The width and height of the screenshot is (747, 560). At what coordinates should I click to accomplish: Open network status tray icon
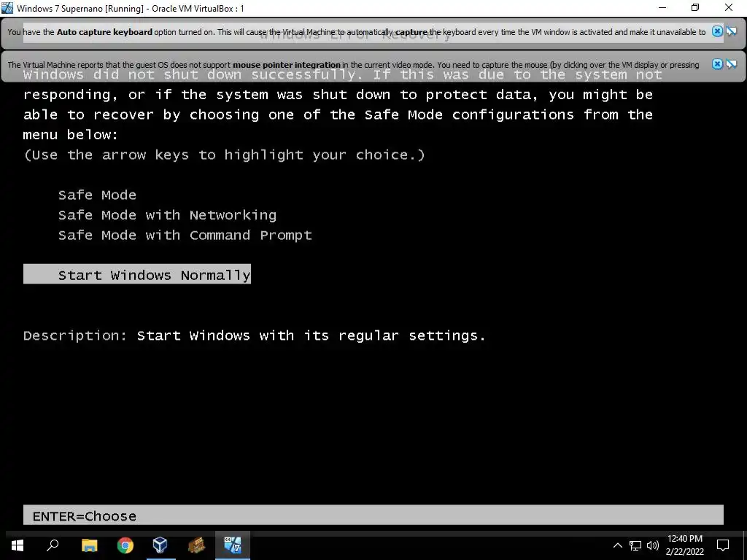[635, 545]
